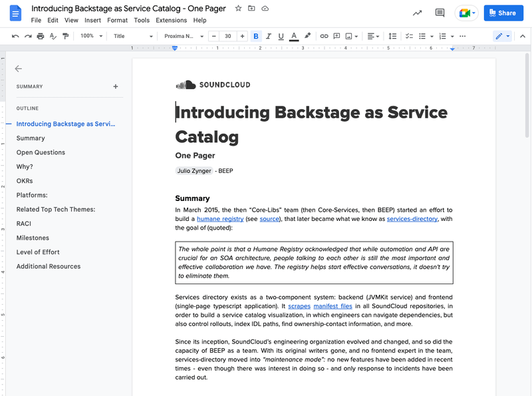Toggle Underline formatting
532x396 pixels.
pos(281,36)
